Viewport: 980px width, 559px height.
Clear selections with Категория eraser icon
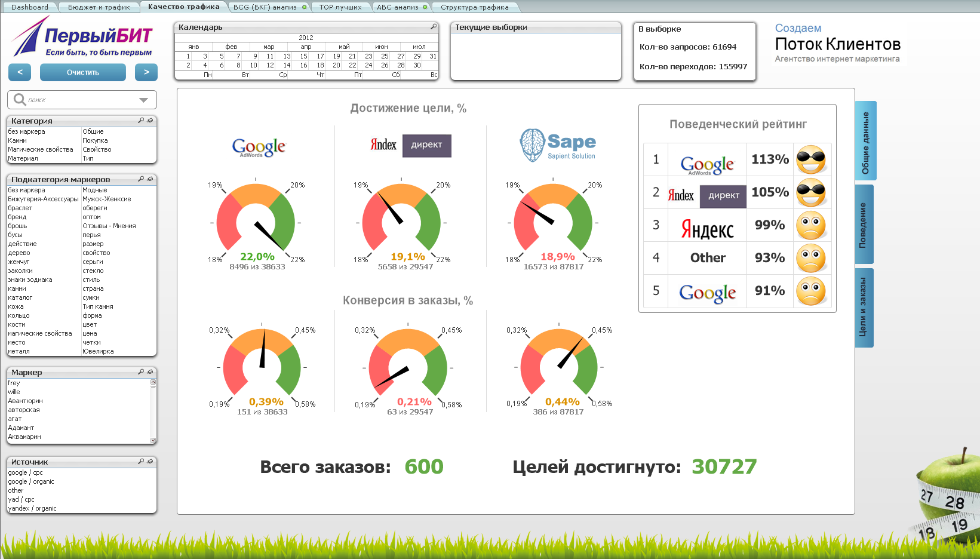tap(150, 120)
